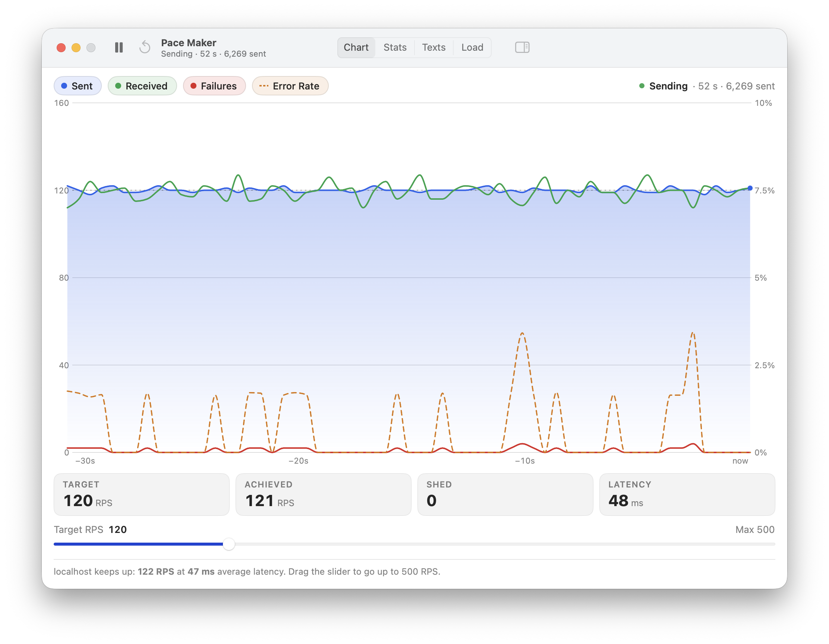Click the red close window button

pos(61,48)
